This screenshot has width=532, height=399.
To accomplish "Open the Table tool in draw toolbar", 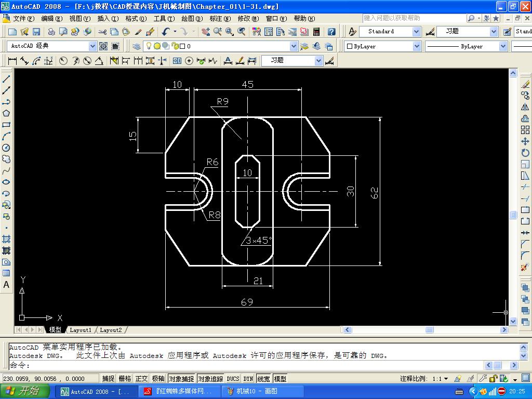I will coord(6,273).
